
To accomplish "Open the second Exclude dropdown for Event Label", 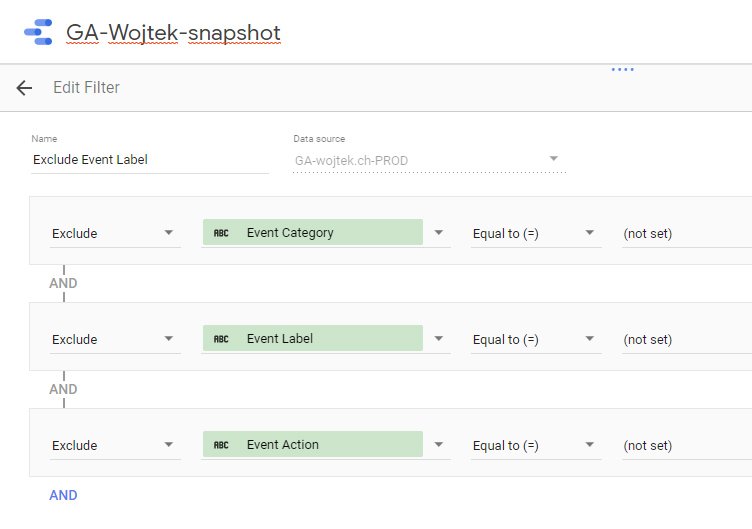I will tap(115, 340).
